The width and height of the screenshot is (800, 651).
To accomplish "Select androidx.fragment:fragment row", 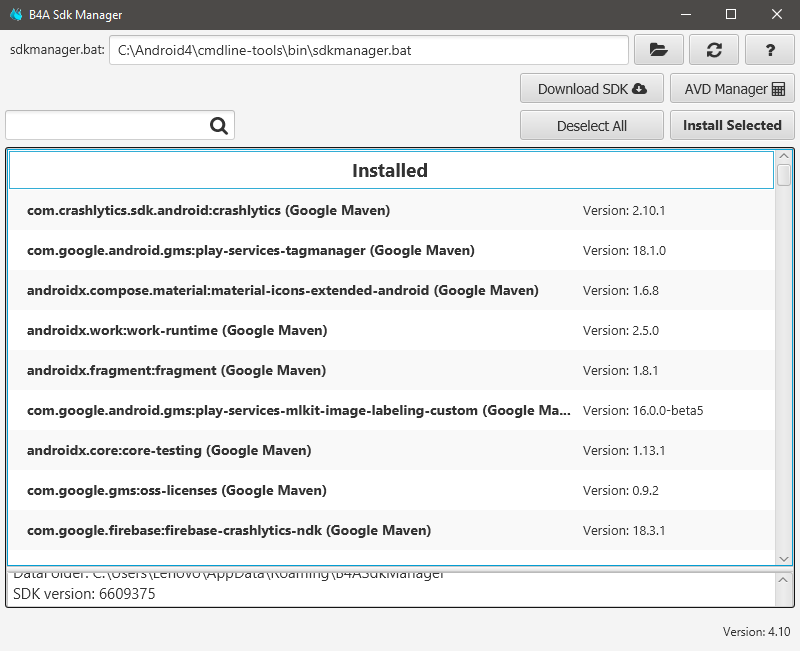I will click(391, 370).
